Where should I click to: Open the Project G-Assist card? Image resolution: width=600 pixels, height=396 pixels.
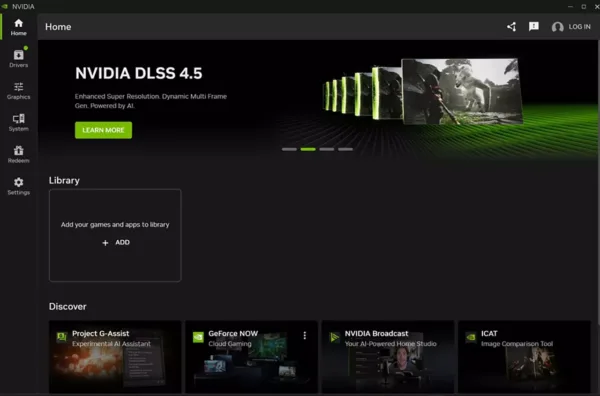pyautogui.click(x=115, y=357)
